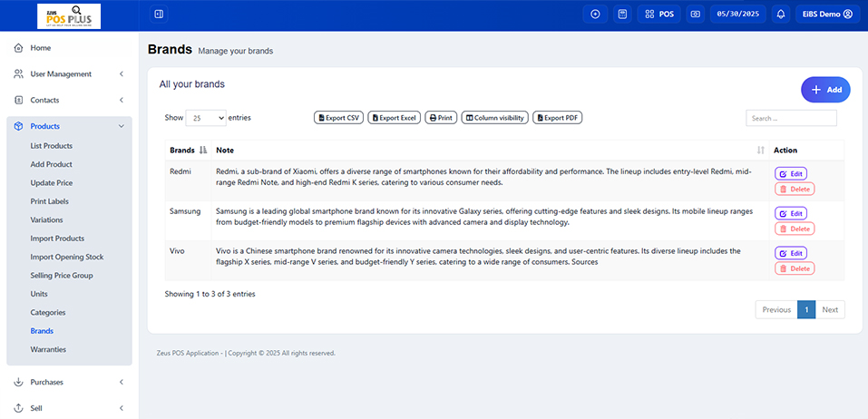This screenshot has height=419, width=868.
Task: Toggle the sidebar collapse icon
Action: point(159,14)
